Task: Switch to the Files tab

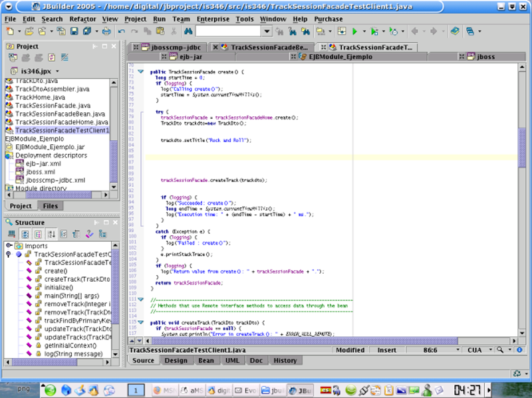Action: tap(50, 206)
